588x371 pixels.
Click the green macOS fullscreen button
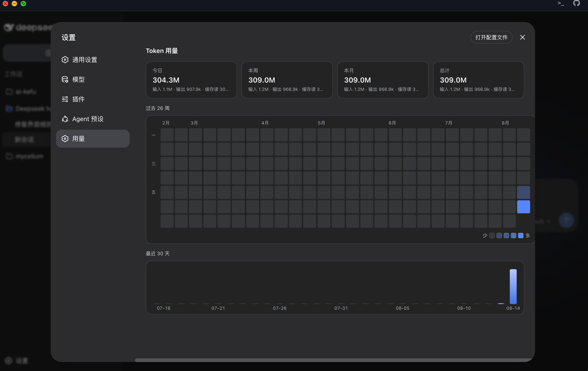click(x=24, y=3)
